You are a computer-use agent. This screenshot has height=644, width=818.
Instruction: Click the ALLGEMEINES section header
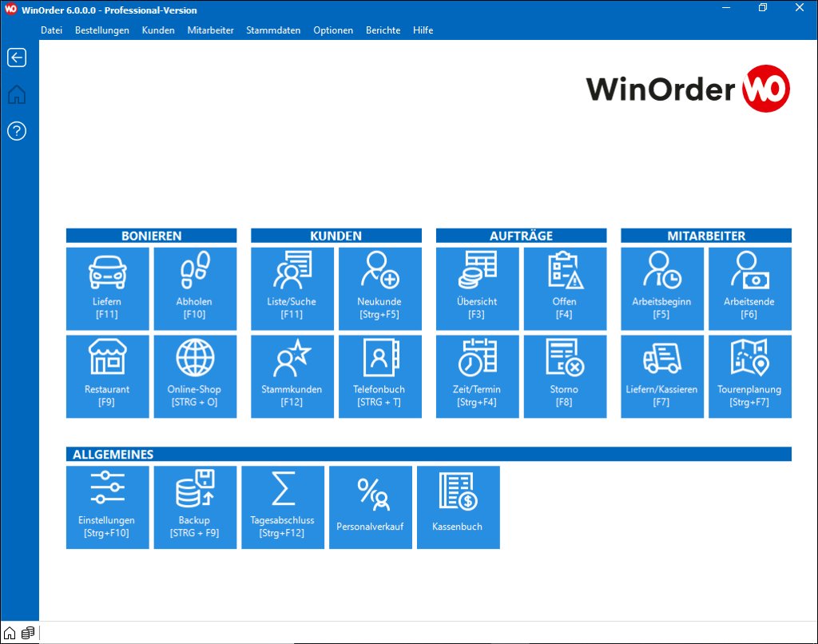coord(429,454)
